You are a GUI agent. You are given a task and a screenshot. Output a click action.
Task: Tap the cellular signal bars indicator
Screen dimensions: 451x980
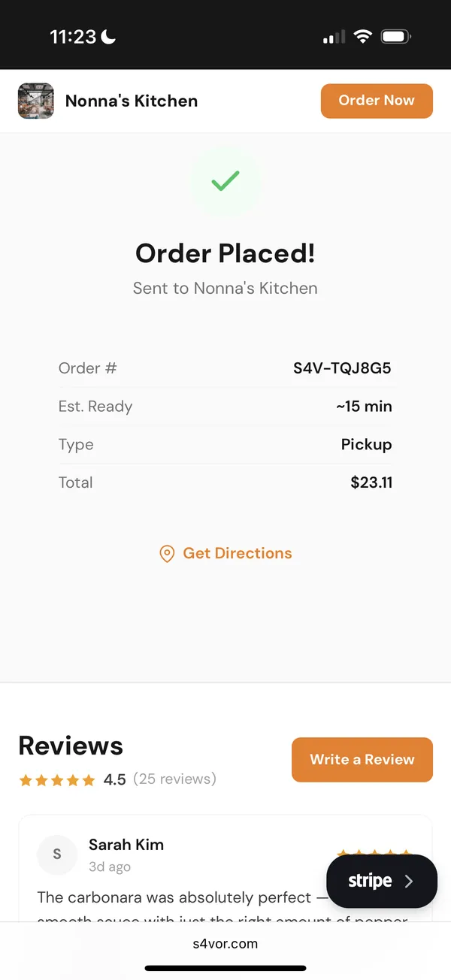(x=333, y=35)
